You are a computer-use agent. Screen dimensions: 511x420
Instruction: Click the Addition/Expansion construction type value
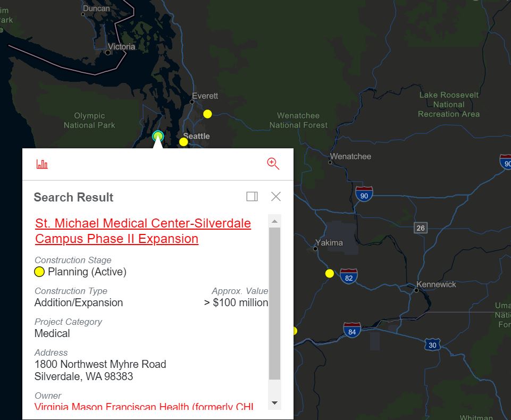79,303
